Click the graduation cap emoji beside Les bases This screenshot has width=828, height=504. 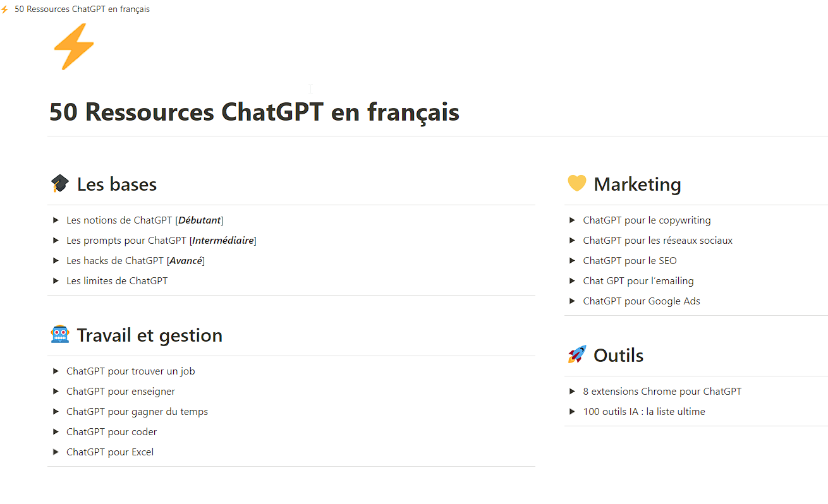pyautogui.click(x=60, y=184)
